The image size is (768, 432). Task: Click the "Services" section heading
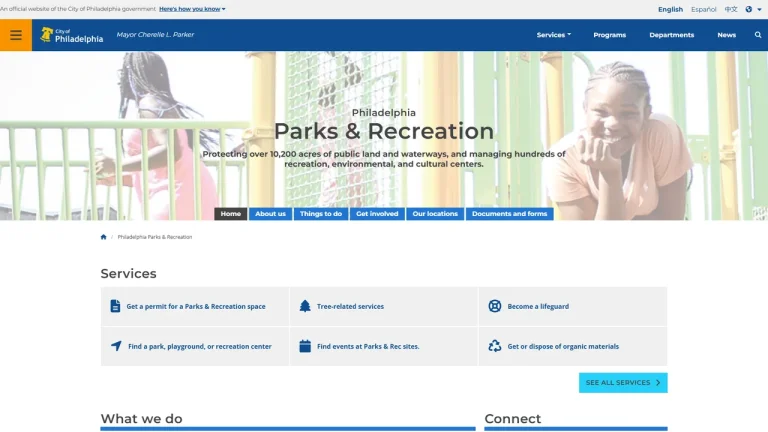pyautogui.click(x=128, y=273)
